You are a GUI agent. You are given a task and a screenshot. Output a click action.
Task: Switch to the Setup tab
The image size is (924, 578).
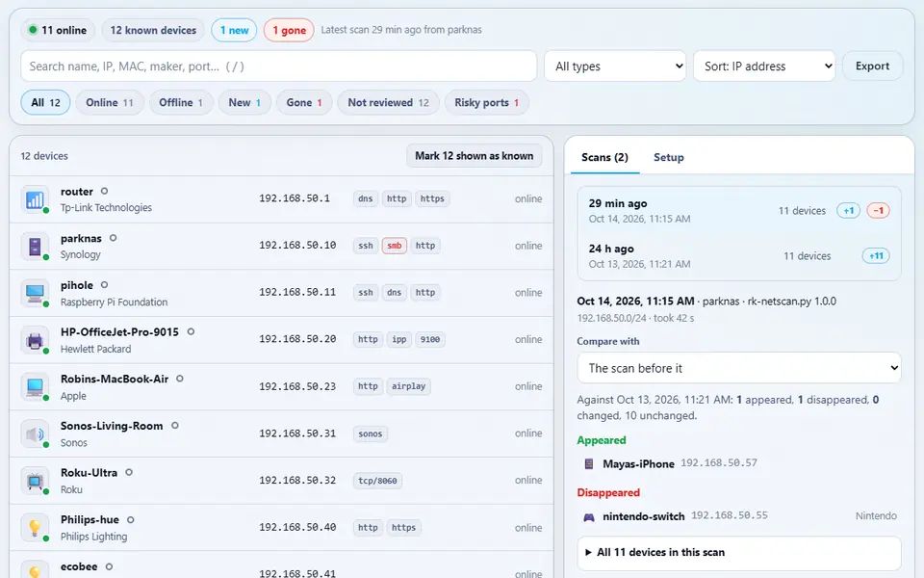coord(669,157)
